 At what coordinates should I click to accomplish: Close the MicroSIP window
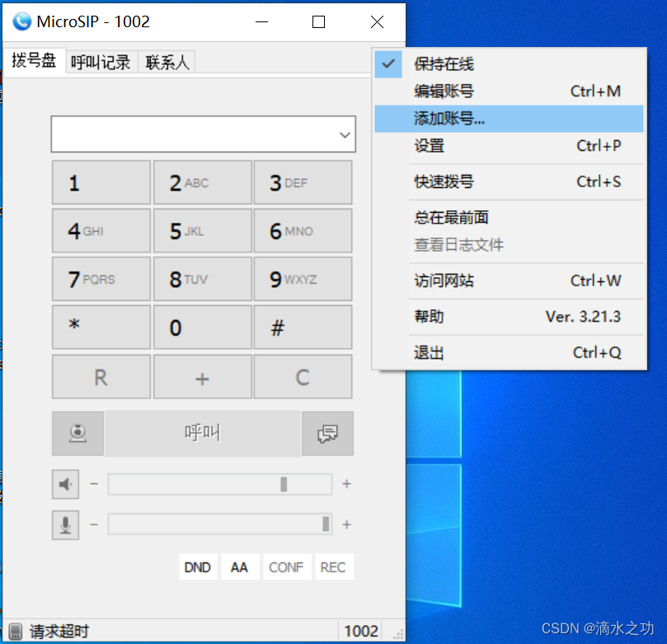[x=378, y=21]
